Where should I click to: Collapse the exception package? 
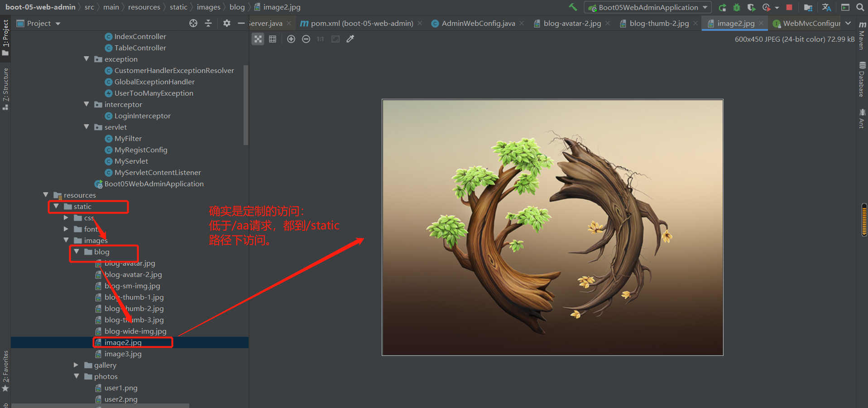(86, 59)
